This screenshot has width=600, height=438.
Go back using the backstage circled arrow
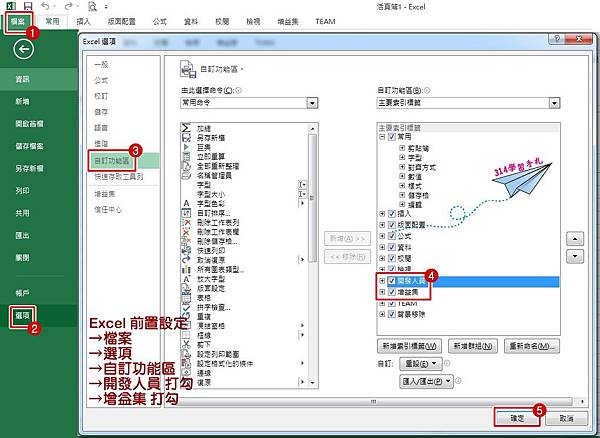(24, 49)
